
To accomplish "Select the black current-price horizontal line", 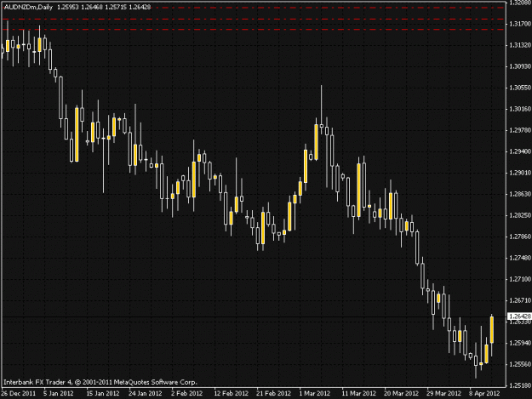I will 254,317.
